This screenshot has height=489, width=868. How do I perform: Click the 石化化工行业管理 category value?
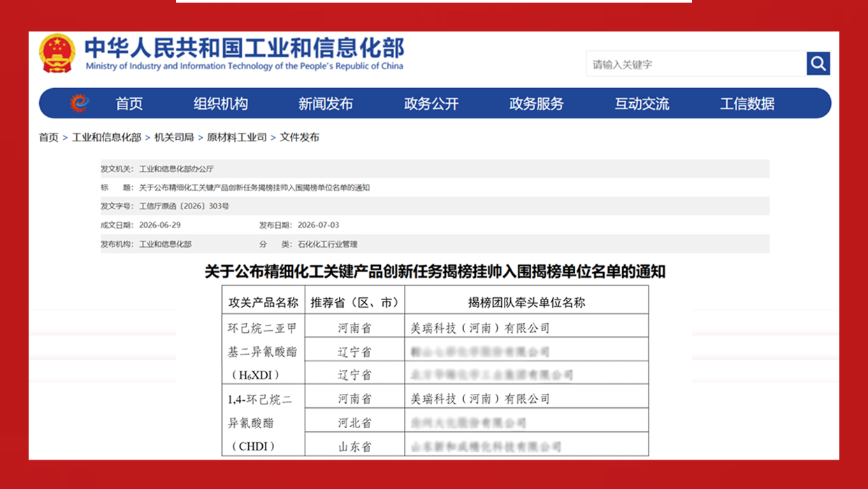[328, 244]
